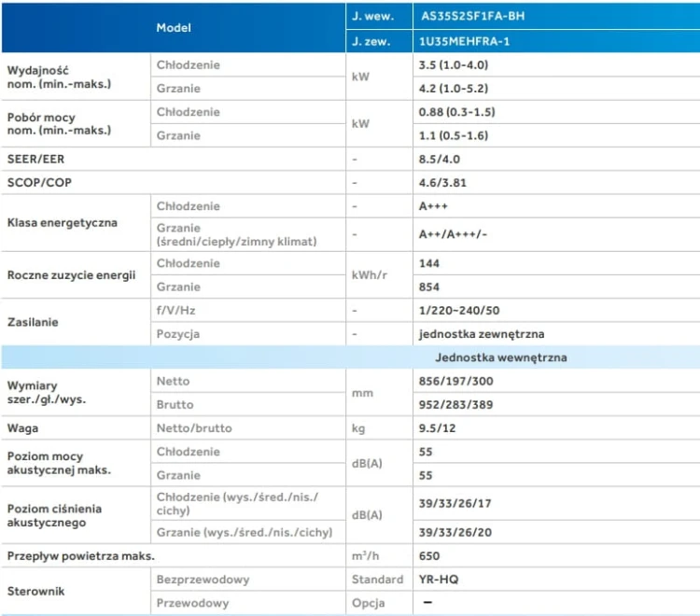Select the outdoor unit code 1U35MEHFRA-1

tap(464, 41)
